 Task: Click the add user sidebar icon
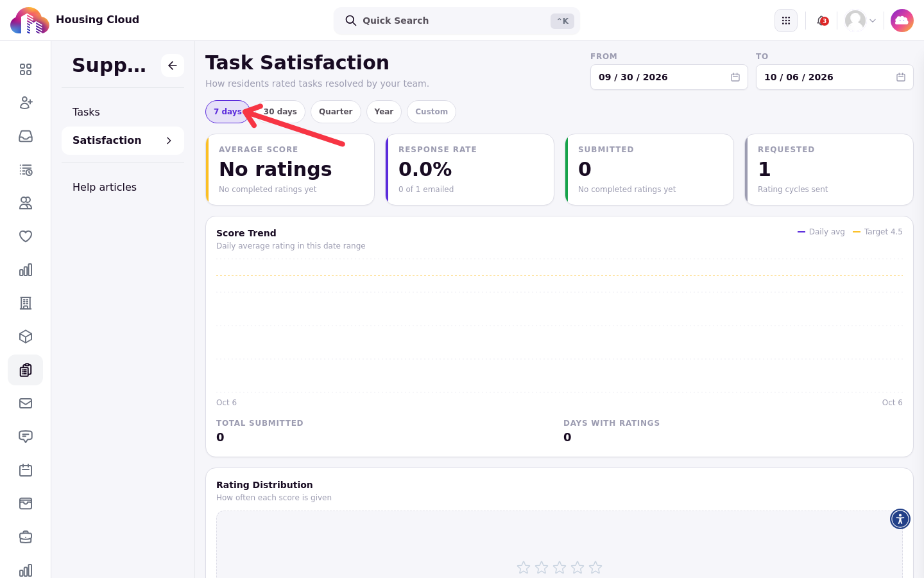pos(26,103)
